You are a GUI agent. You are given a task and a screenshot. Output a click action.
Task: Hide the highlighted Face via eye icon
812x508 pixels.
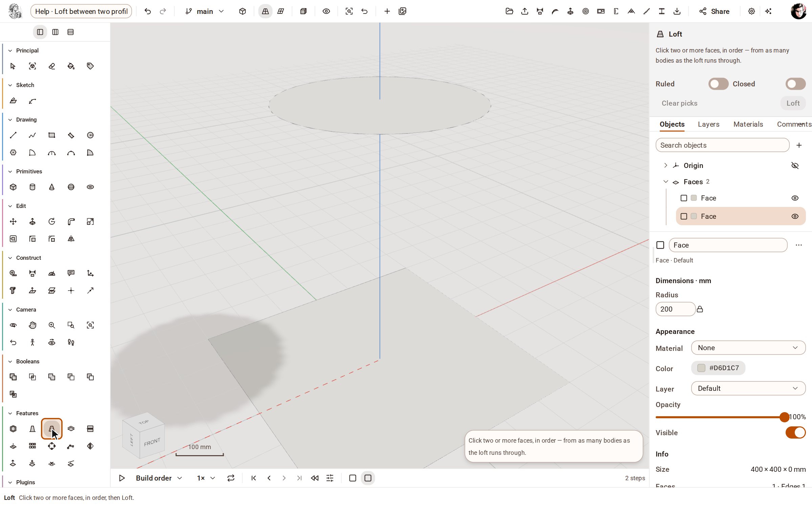[x=795, y=216]
